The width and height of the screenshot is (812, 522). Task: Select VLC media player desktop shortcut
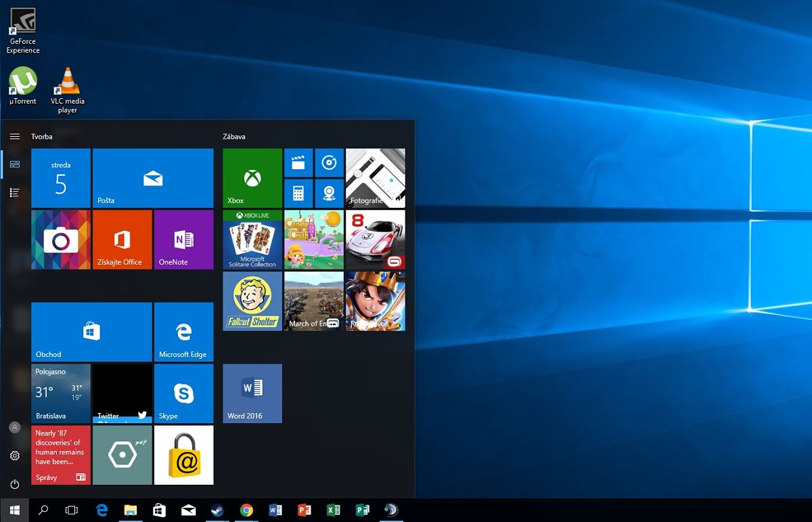point(67,90)
